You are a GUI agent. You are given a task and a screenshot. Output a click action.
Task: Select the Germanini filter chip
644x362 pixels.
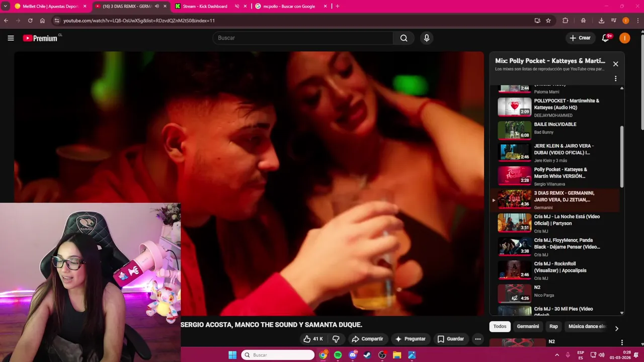[x=528, y=326]
